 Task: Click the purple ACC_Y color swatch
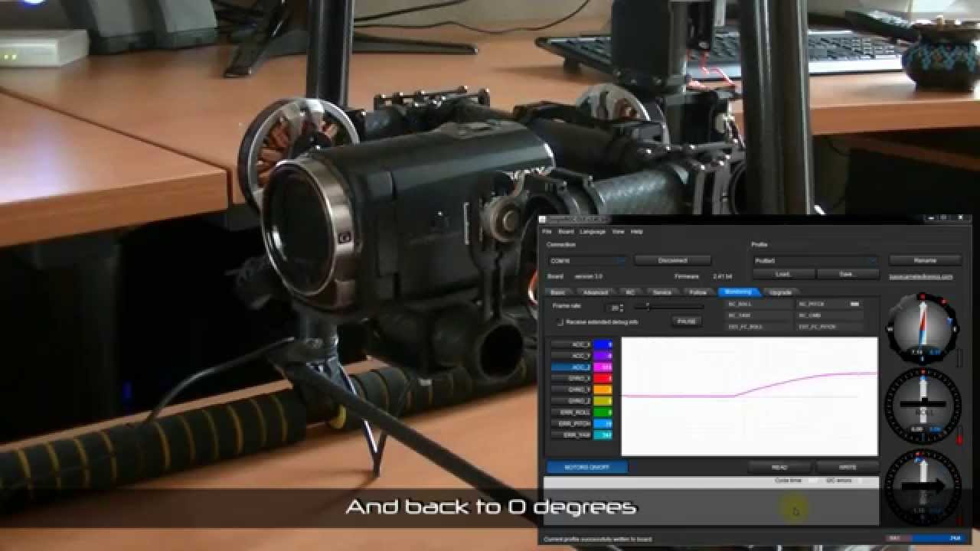603,356
